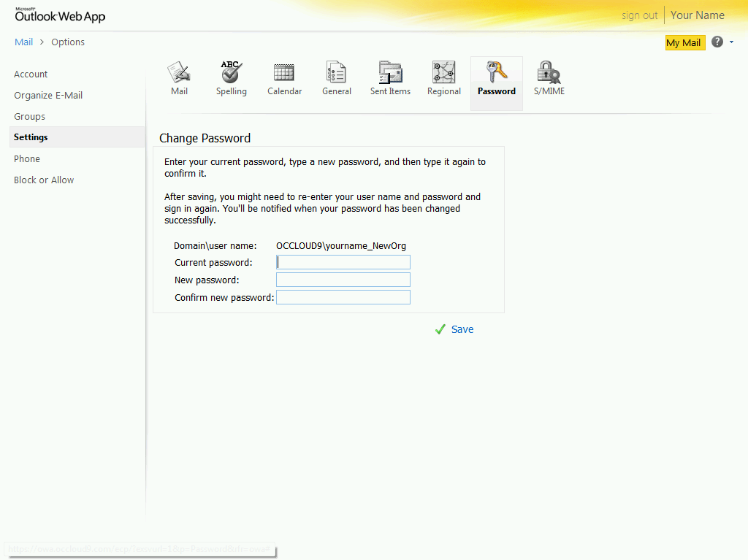Focus the New password field
The height and width of the screenshot is (560, 748).
pos(343,280)
